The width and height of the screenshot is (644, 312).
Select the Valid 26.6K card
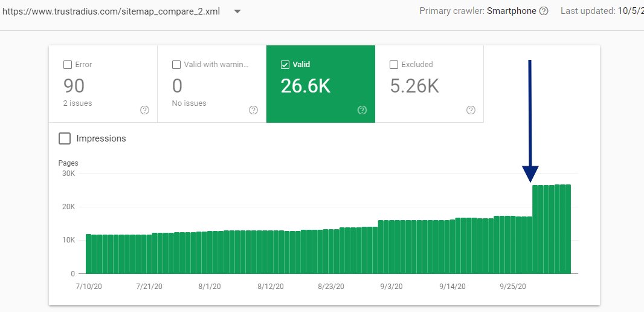pos(320,84)
